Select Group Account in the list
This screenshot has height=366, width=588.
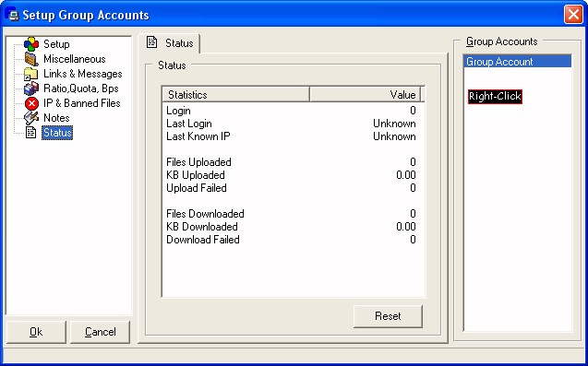pos(518,62)
